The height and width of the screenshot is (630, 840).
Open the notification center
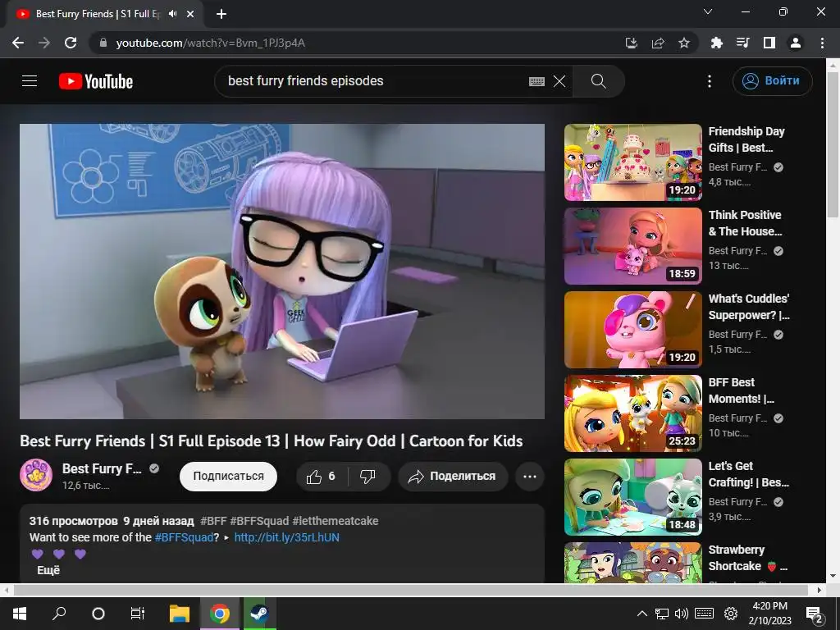814,614
